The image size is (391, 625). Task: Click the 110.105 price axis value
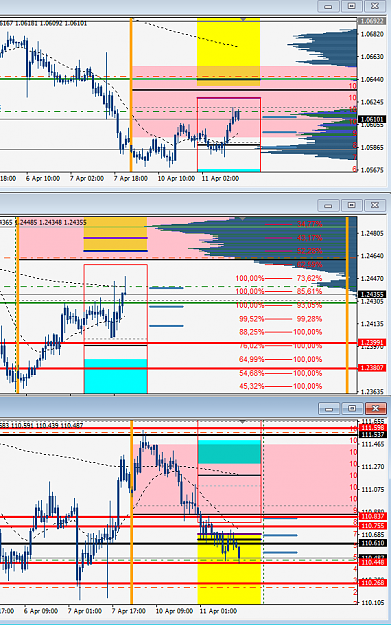pyautogui.click(x=373, y=603)
